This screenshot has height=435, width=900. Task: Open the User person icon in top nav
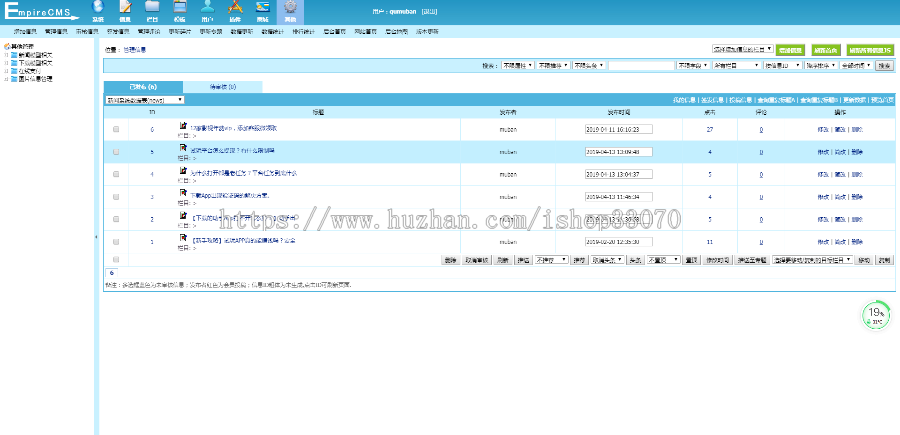click(207, 10)
